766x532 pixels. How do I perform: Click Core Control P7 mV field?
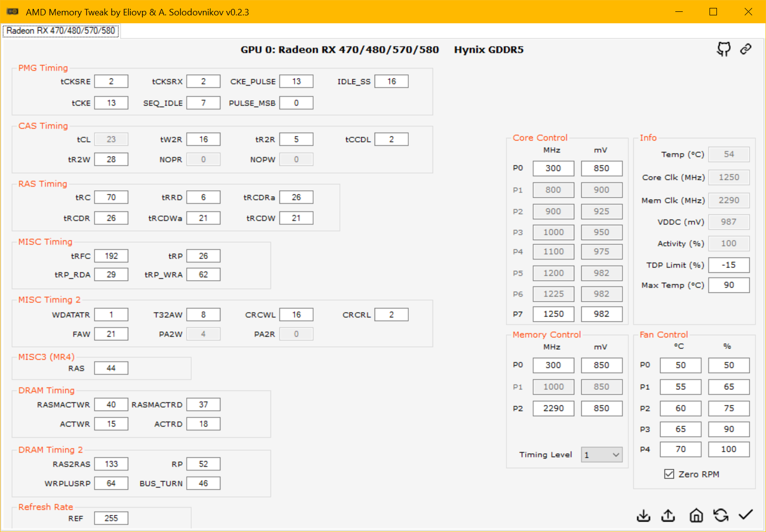click(602, 314)
